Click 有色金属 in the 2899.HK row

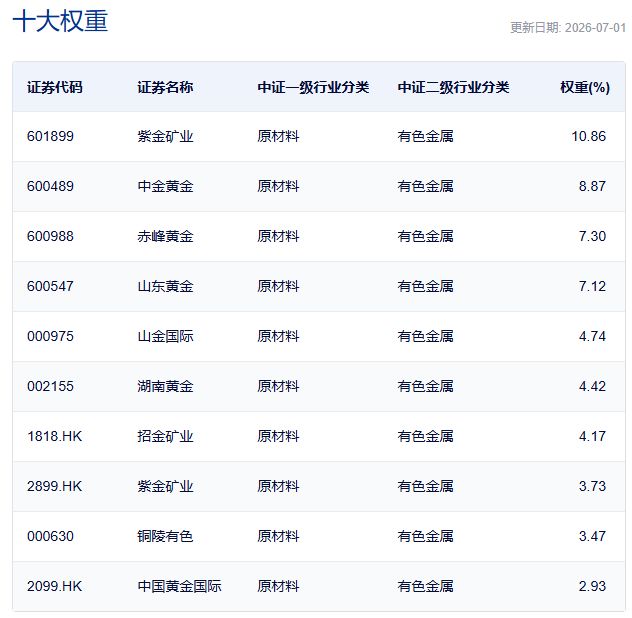click(x=426, y=486)
